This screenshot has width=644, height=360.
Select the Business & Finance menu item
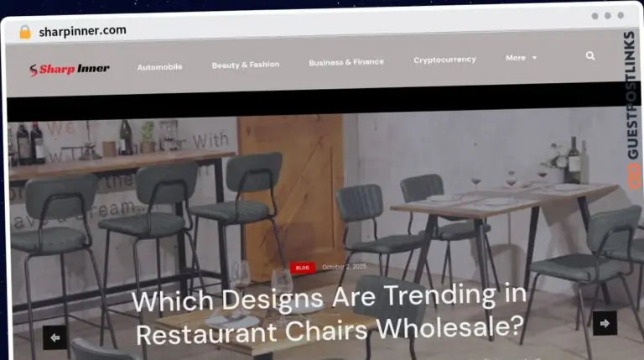[346, 62]
